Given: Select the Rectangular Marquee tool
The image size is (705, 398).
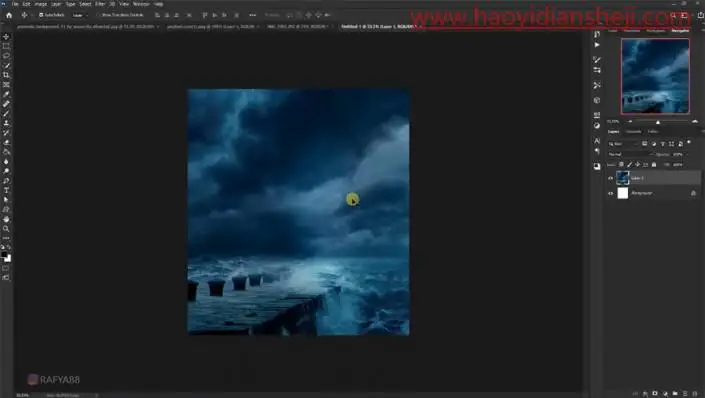Looking at the screenshot, I should (x=6, y=46).
